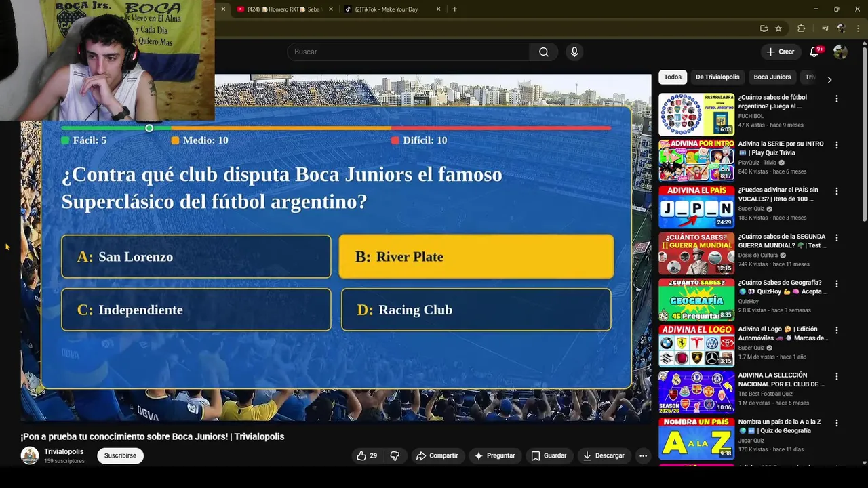Open the YouTube account avatar menu
Image resolution: width=868 pixels, height=488 pixels.
pos(840,52)
